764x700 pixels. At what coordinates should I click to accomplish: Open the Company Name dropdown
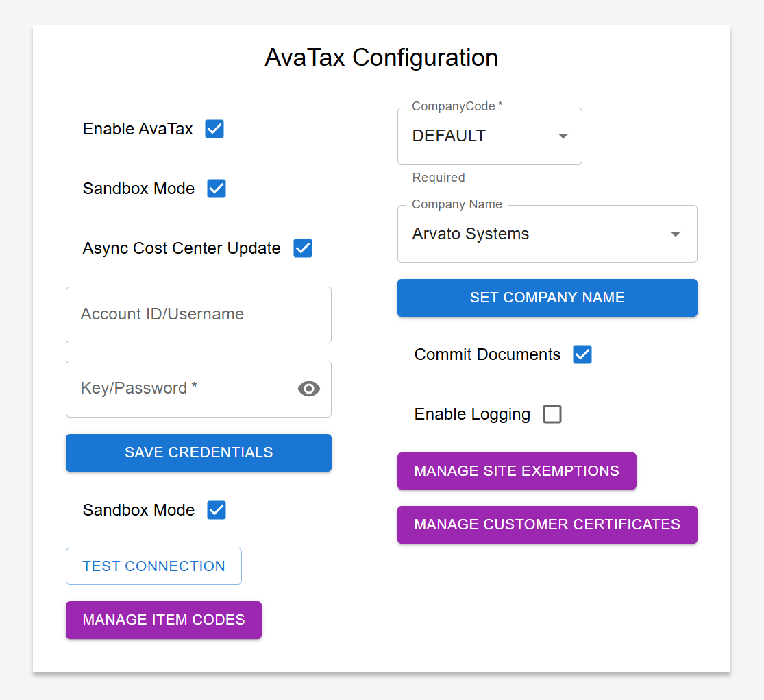[547, 234]
